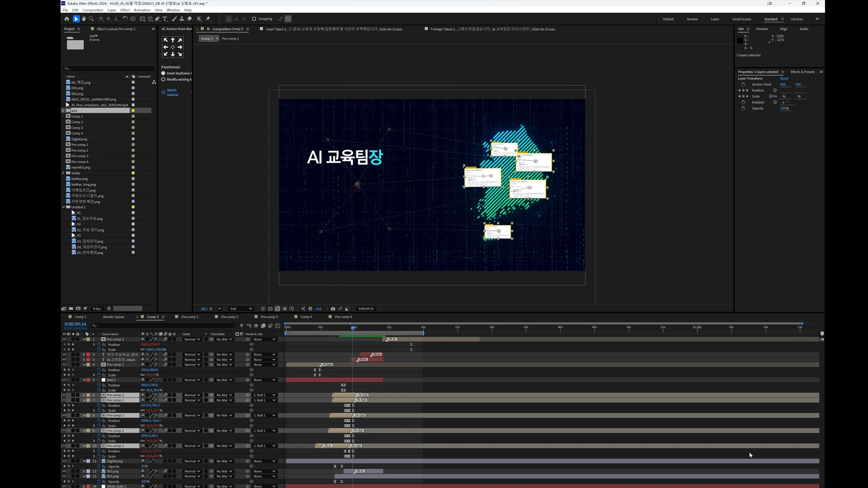Open the Composition Mini-Flowchart icon in timeline
The height and width of the screenshot is (488, 868).
[249, 326]
